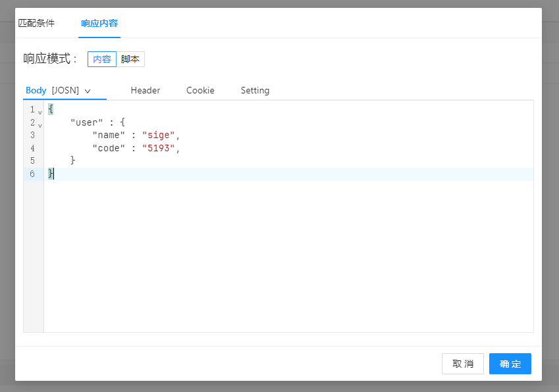Choose 内容 response mode

point(102,59)
